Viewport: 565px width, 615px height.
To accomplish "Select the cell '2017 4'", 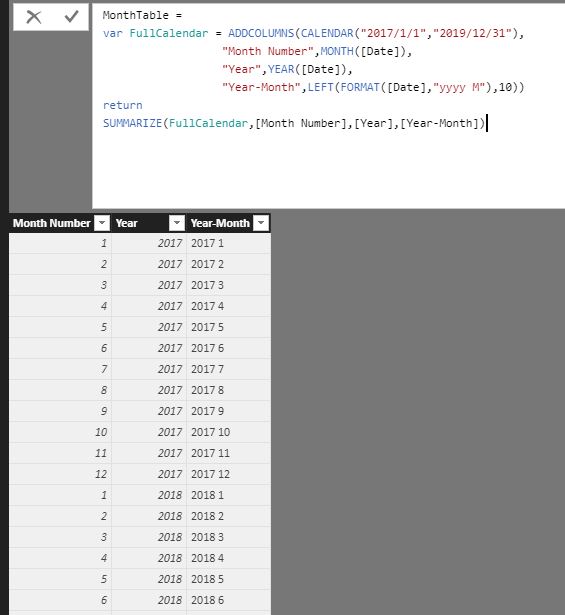I will [228, 306].
